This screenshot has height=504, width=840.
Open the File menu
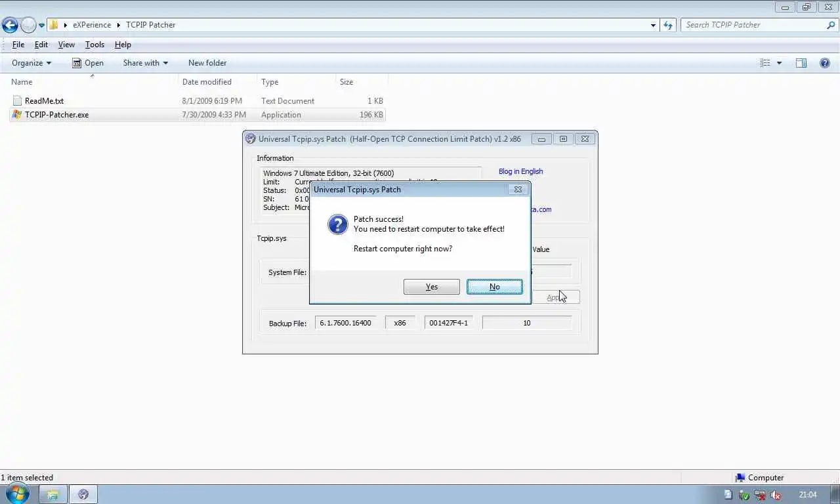pyautogui.click(x=18, y=45)
